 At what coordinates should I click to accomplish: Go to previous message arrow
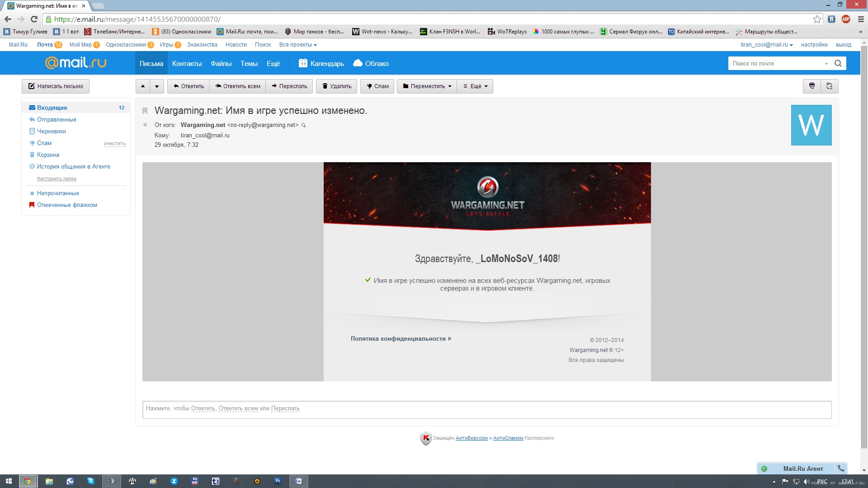[x=143, y=86]
